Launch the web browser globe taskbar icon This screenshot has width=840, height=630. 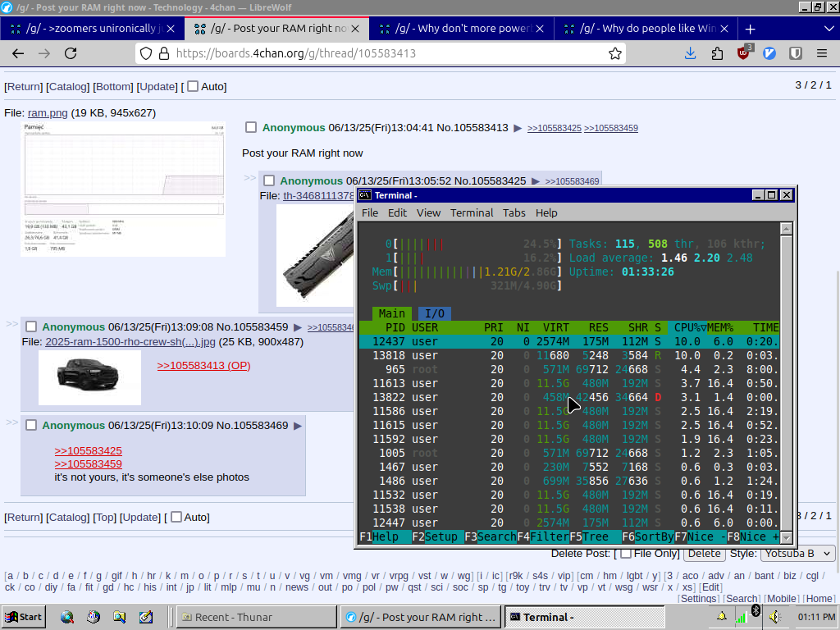(67, 617)
